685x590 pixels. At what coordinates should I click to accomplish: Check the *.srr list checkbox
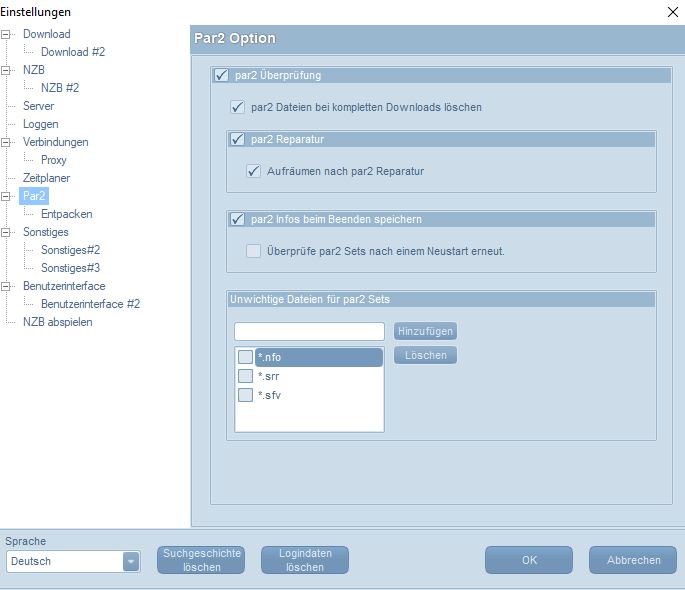(x=246, y=376)
